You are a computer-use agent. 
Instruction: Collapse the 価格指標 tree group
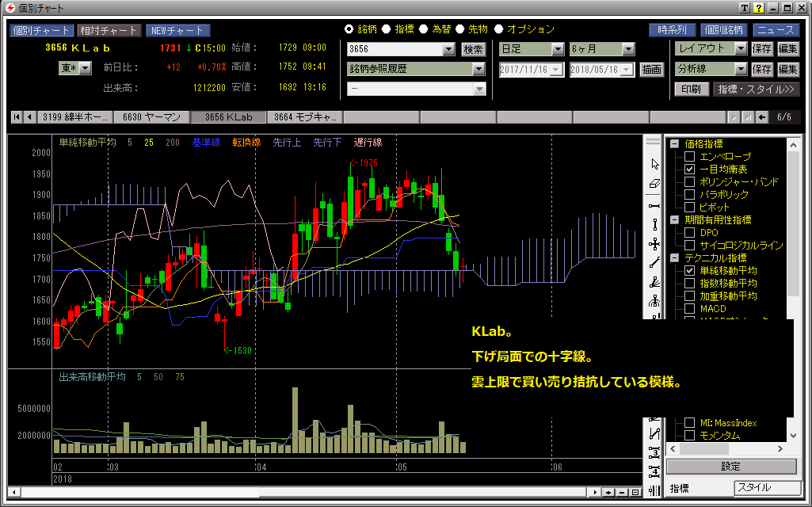[674, 144]
